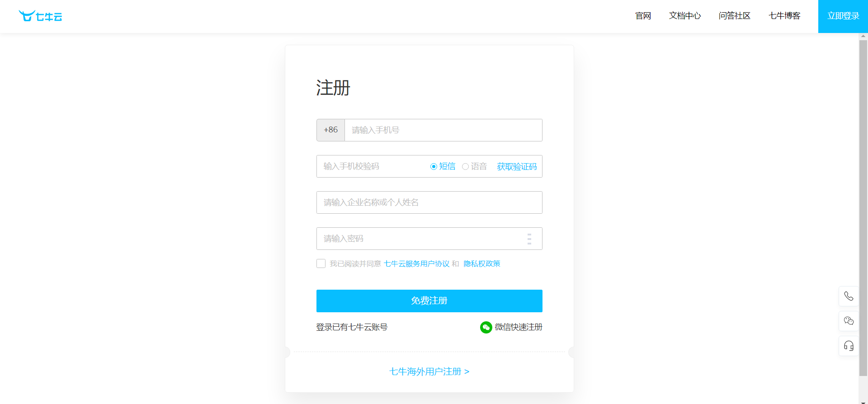
Task: Open the 隐私权政策 link
Action: coord(482,263)
